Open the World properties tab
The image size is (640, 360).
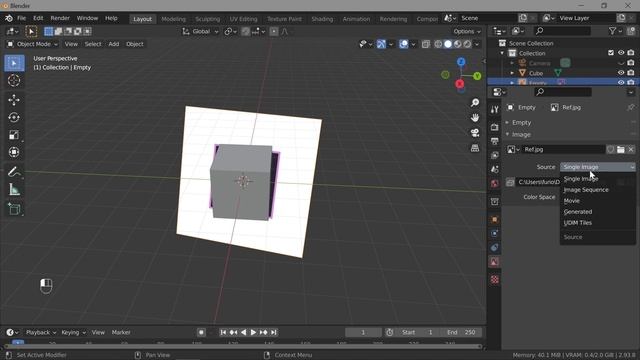(495, 183)
